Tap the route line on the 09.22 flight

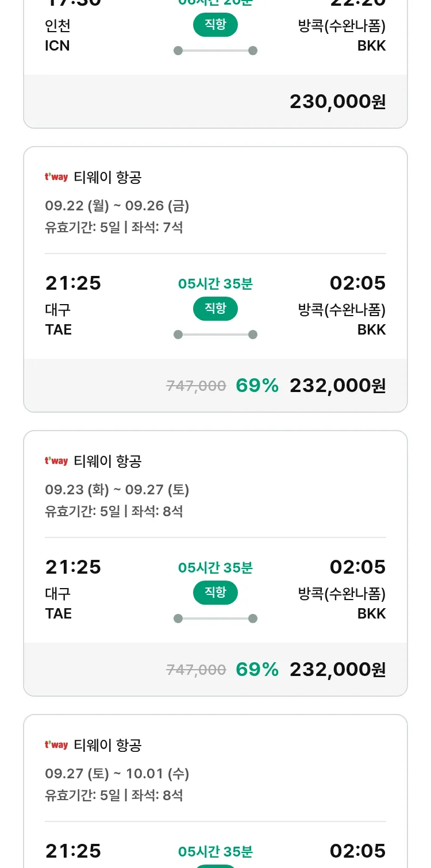(x=215, y=335)
